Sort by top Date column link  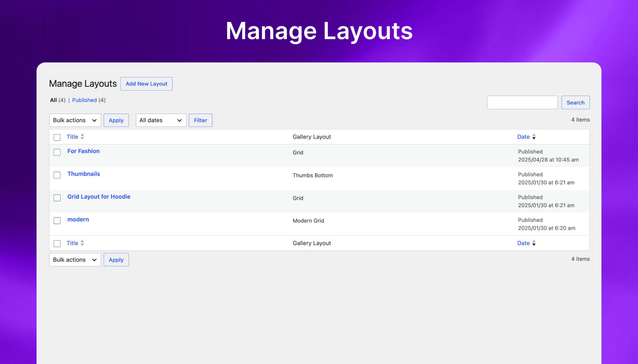click(x=523, y=137)
